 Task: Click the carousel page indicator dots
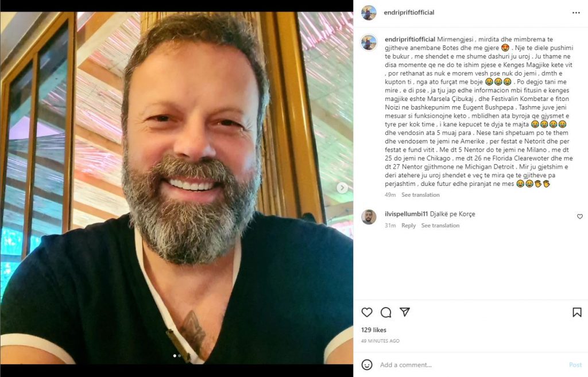pos(177,356)
